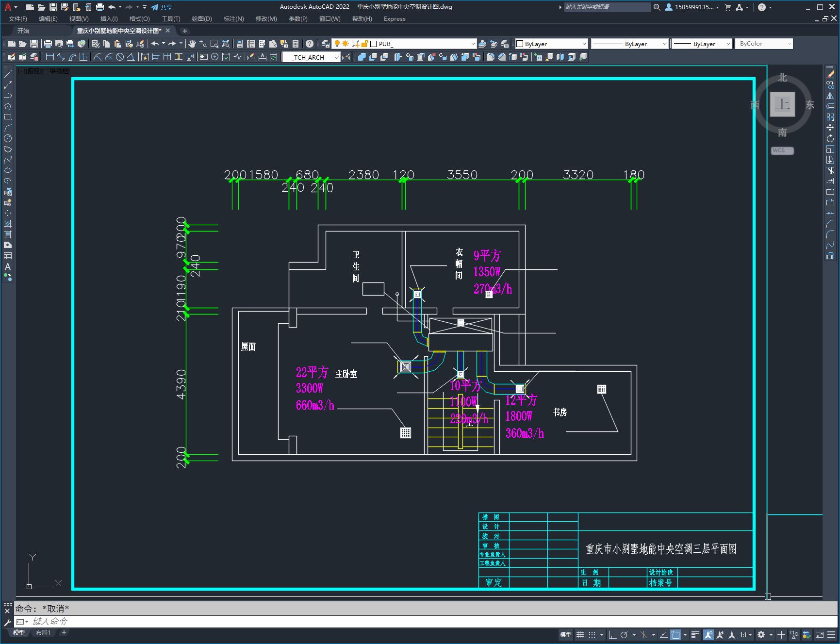Close the 重庆小别墅地能中央空调设计图 drawing tab
The image size is (840, 644).
coord(168,31)
